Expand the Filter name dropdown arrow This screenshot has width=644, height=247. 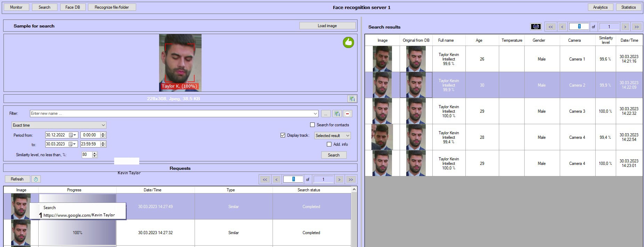315,114
